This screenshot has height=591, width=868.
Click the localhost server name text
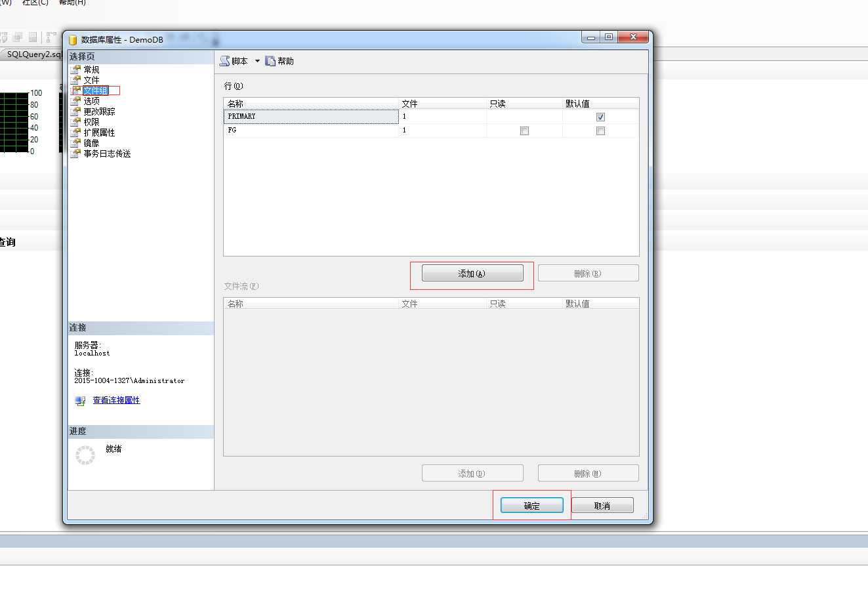92,353
